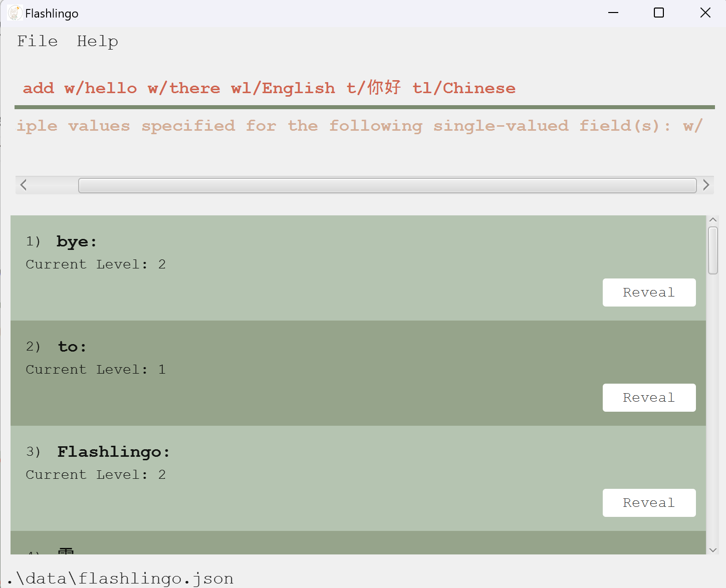The height and width of the screenshot is (588, 726).
Task: Click the flashcard list up scroll arrow
Action: (713, 220)
